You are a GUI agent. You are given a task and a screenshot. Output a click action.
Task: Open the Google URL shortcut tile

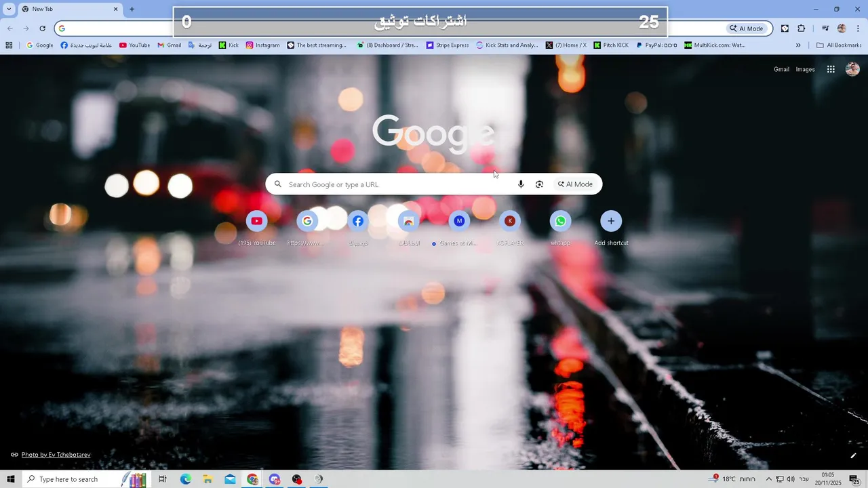307,228
